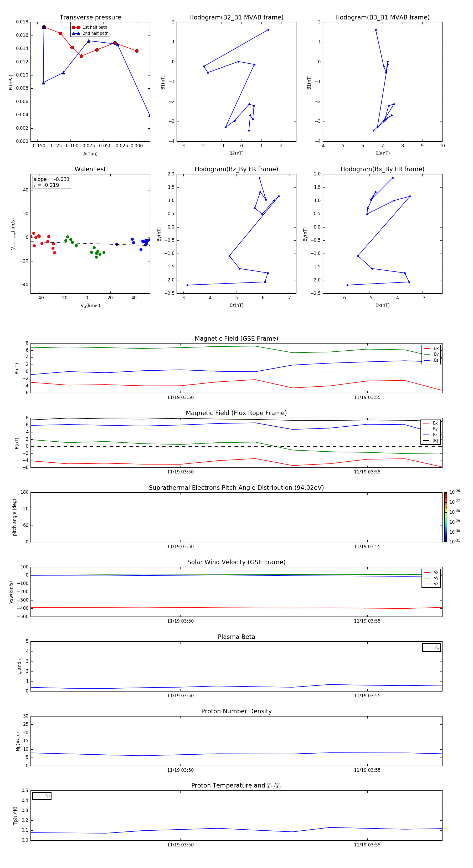This screenshot has width=473, height=868.
Task: Click the "Plasma Beta" panel title
Action: click(236, 637)
